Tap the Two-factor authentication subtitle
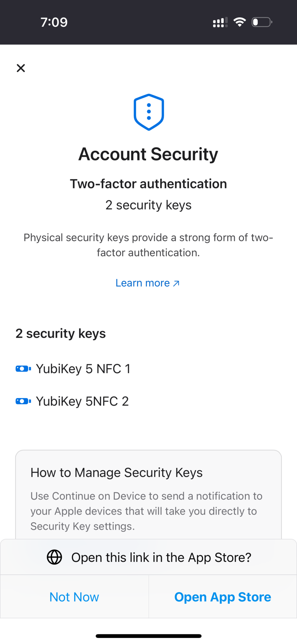Image resolution: width=297 pixels, height=644 pixels. [148, 184]
